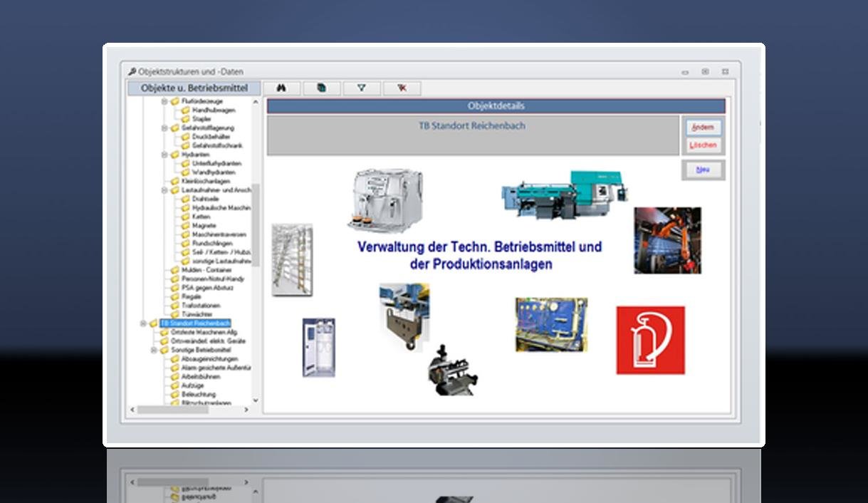Click the red fire extinguisher sign
The image size is (868, 503).
[651, 341]
